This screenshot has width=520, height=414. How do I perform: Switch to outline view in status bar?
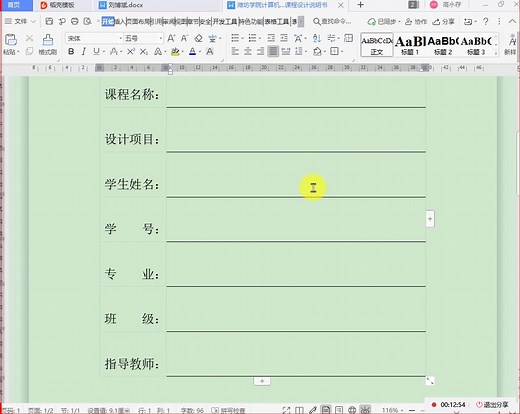pos(339,410)
